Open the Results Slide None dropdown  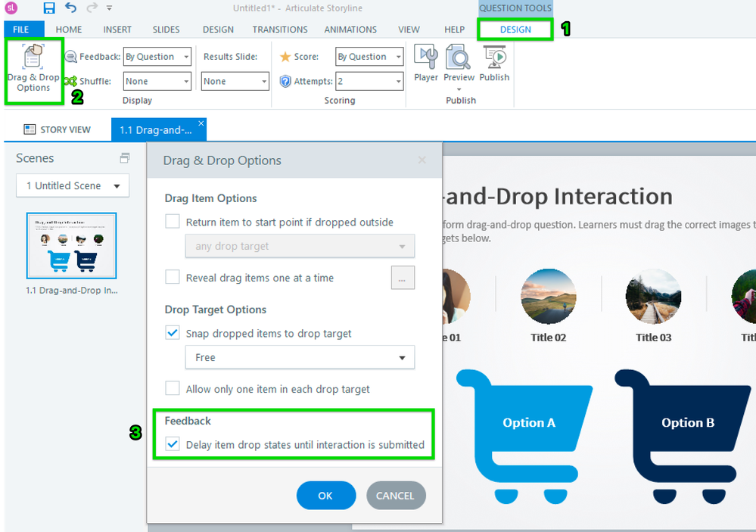point(235,81)
